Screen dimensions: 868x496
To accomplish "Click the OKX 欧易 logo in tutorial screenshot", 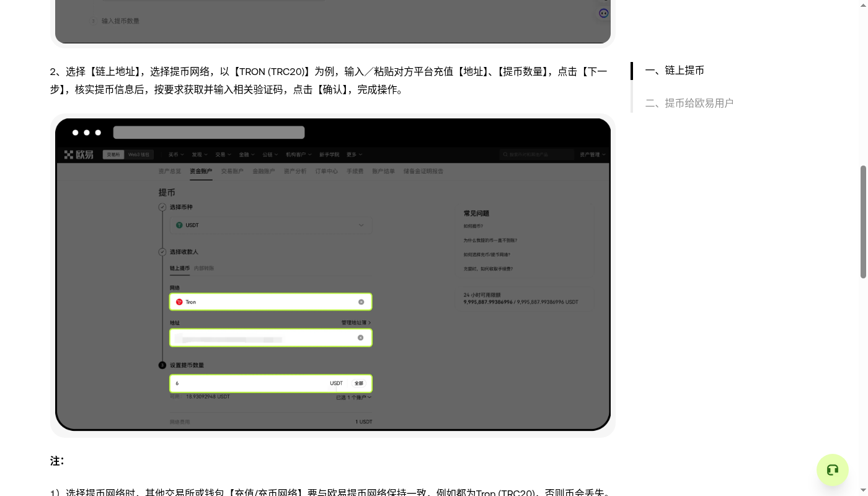I will (79, 154).
